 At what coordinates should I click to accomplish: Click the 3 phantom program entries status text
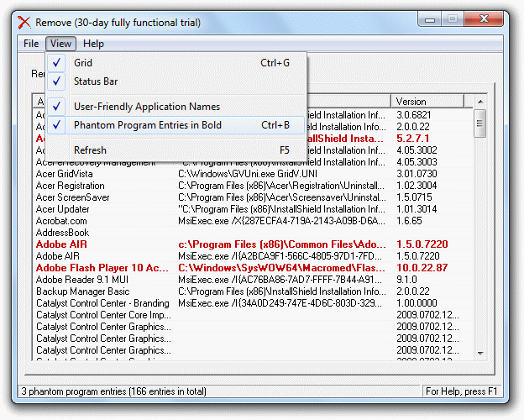coord(113,391)
